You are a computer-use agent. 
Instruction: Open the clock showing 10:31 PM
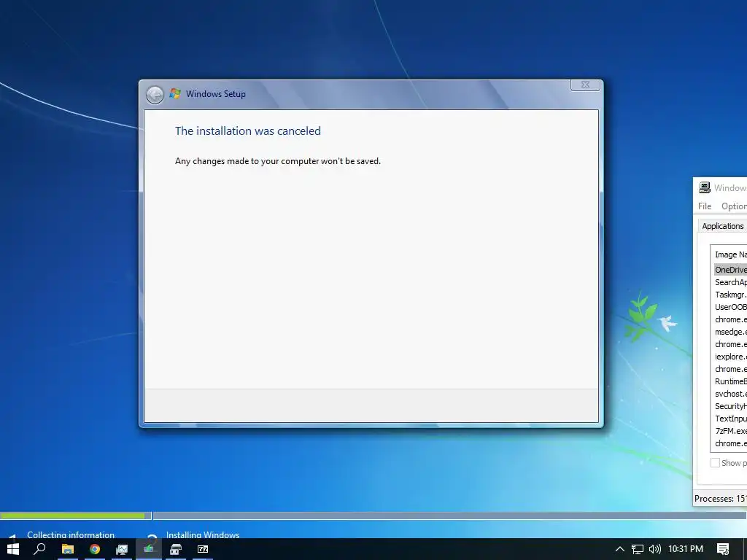pyautogui.click(x=686, y=549)
